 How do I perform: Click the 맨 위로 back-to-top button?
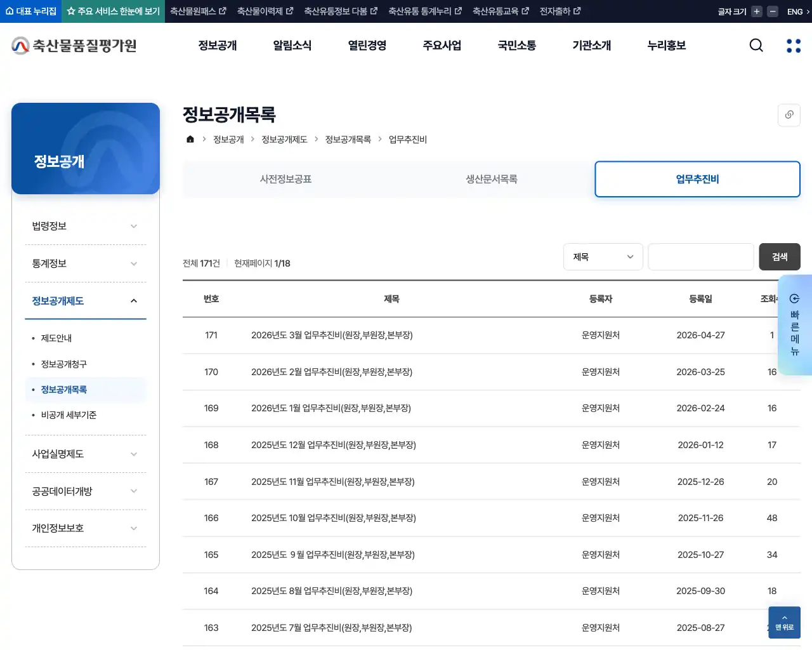pyautogui.click(x=783, y=623)
